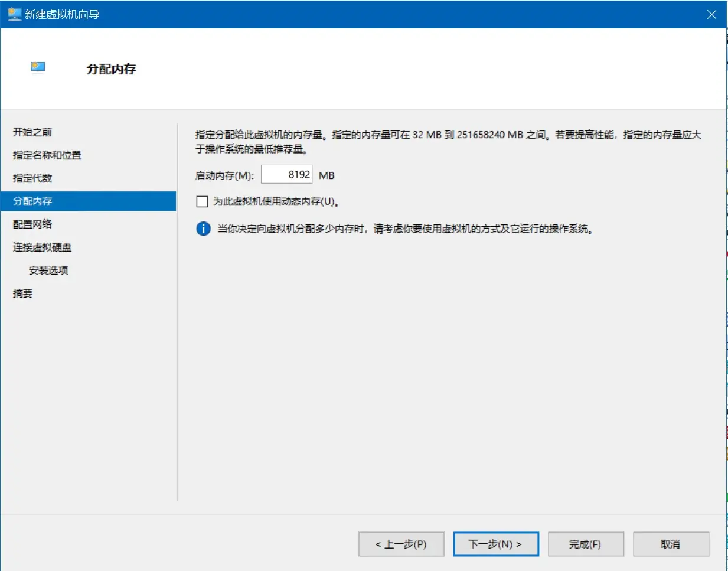The height and width of the screenshot is (571, 728).
Task: Go to the 摘要 page
Action: click(23, 293)
